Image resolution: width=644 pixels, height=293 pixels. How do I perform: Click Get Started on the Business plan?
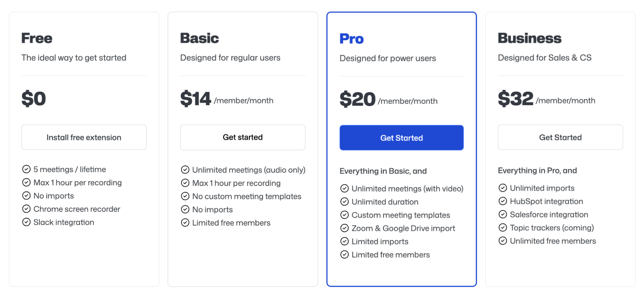(560, 137)
